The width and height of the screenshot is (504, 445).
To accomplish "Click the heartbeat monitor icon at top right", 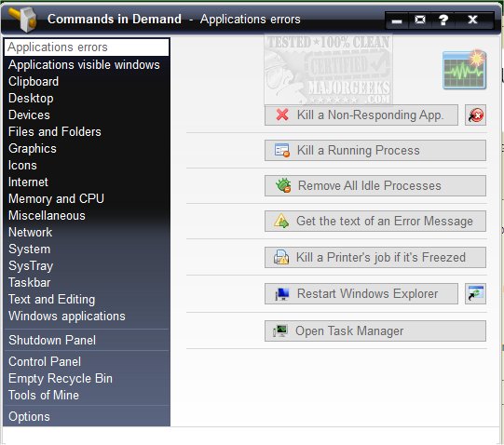I will coord(465,70).
